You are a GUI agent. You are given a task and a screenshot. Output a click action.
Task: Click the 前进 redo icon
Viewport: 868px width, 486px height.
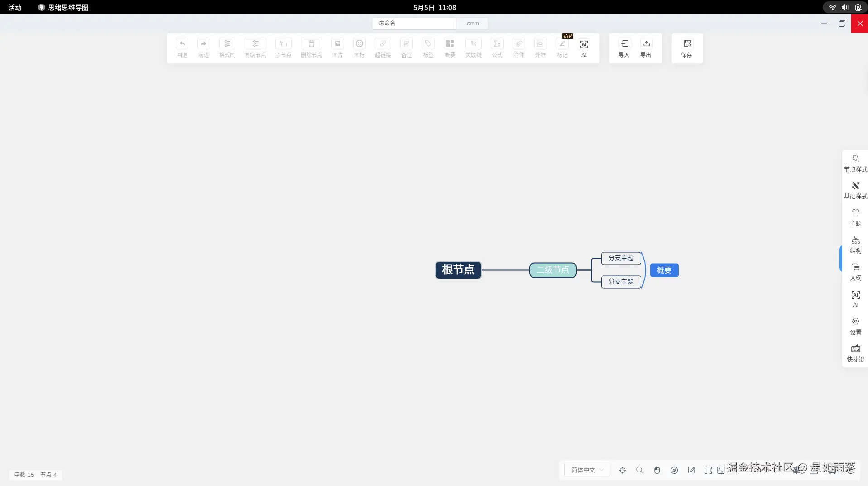(204, 43)
